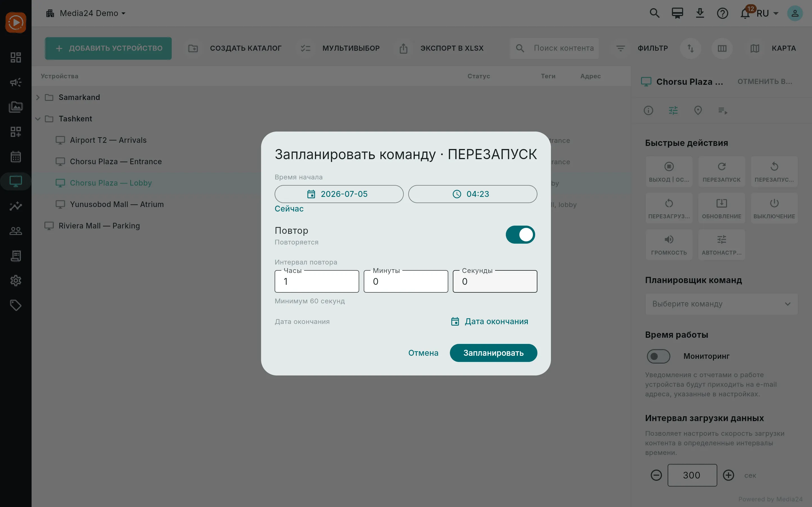Increase data load interval with plus icon

click(x=729, y=475)
